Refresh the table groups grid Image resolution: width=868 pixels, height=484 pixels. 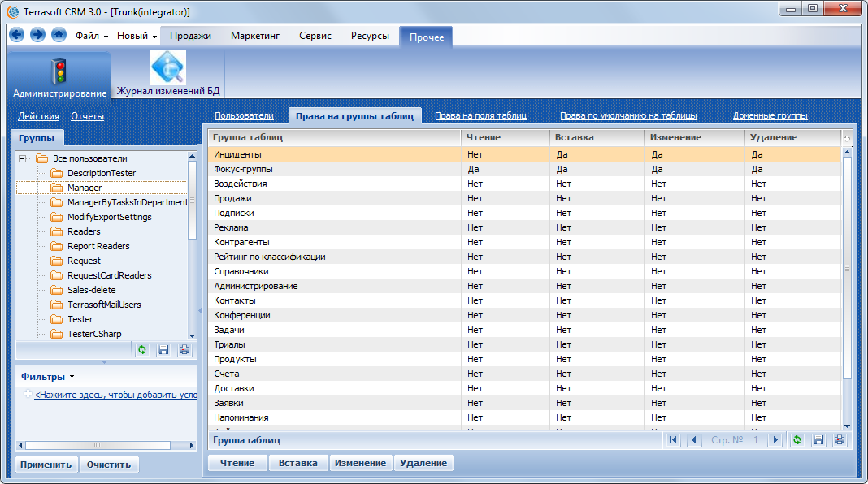(797, 440)
